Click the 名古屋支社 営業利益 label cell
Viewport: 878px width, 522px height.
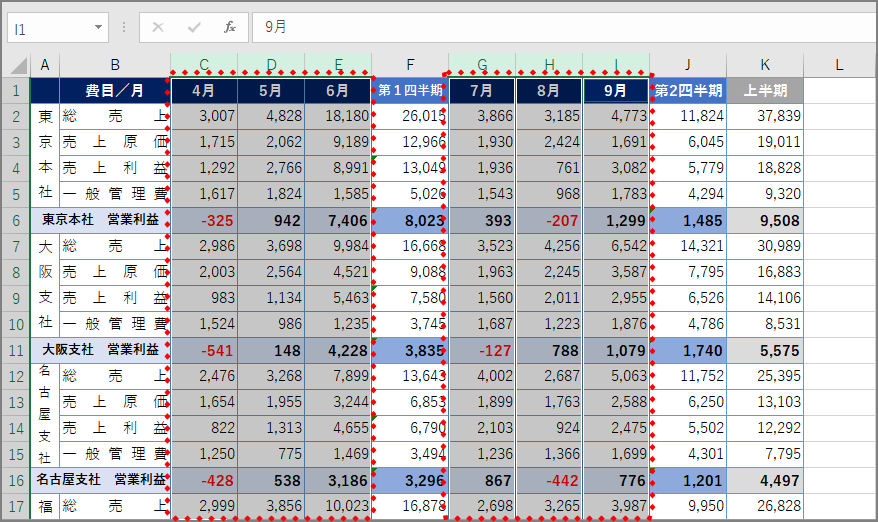(x=100, y=481)
